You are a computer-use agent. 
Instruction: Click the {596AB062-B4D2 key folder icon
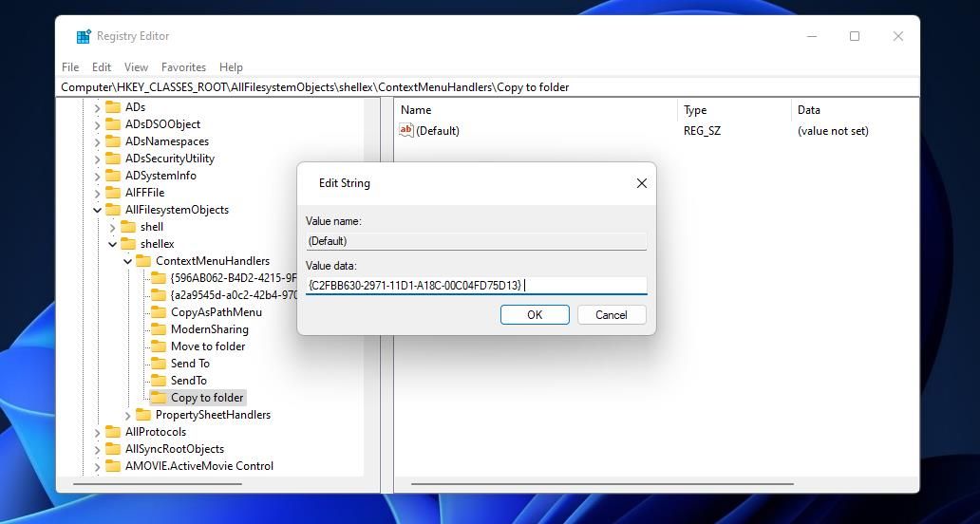coord(159,278)
